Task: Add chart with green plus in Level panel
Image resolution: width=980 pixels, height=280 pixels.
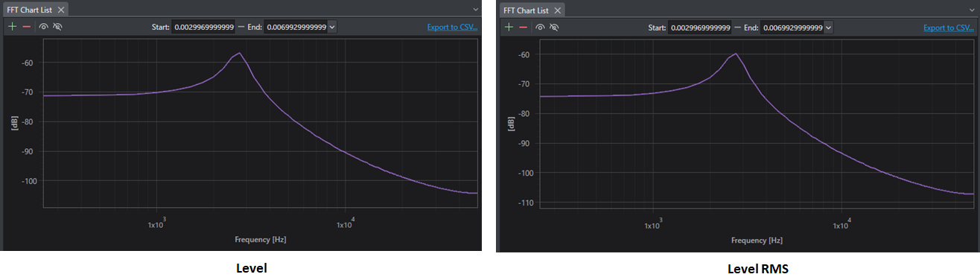Action: point(12,26)
